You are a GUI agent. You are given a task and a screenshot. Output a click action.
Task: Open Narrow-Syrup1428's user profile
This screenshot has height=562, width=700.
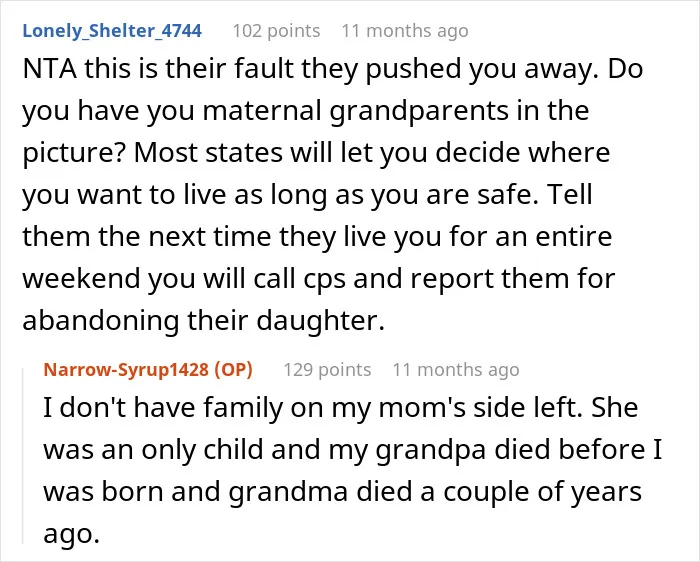tap(126, 370)
